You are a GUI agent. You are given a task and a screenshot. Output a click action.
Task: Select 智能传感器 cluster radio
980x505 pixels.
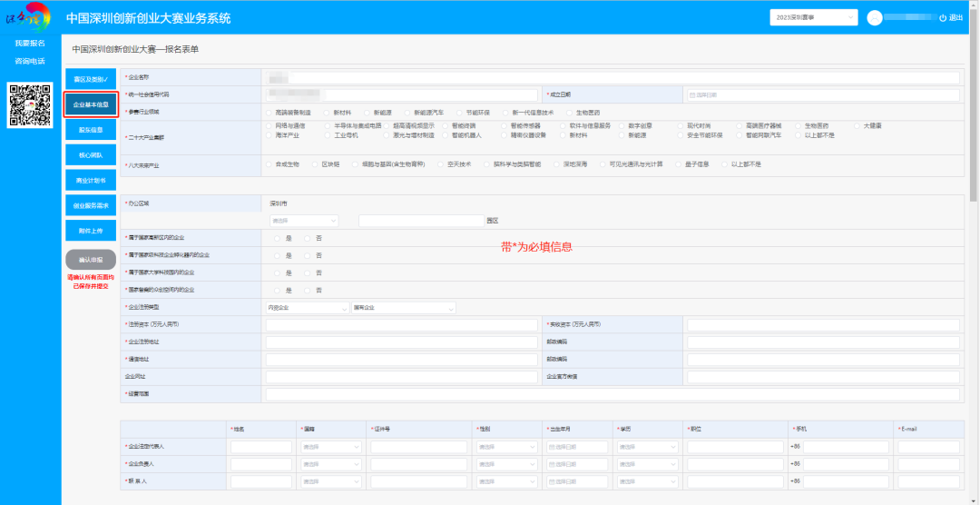point(504,125)
